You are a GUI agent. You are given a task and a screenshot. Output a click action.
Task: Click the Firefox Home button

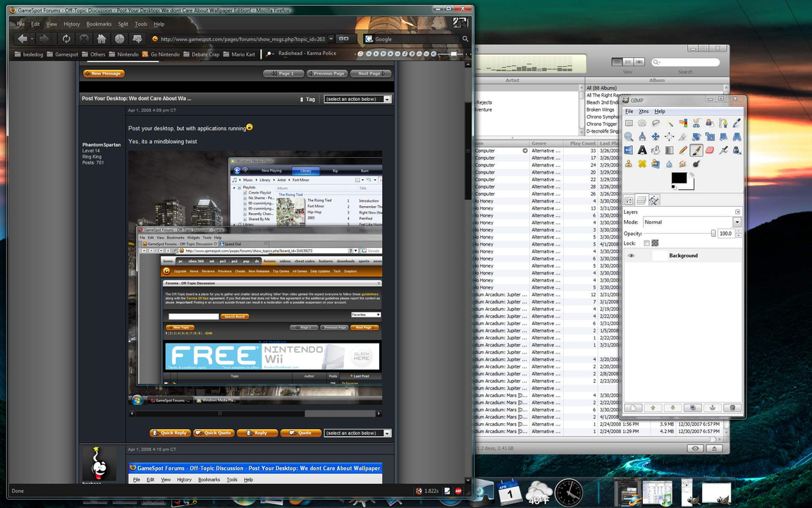coord(101,39)
